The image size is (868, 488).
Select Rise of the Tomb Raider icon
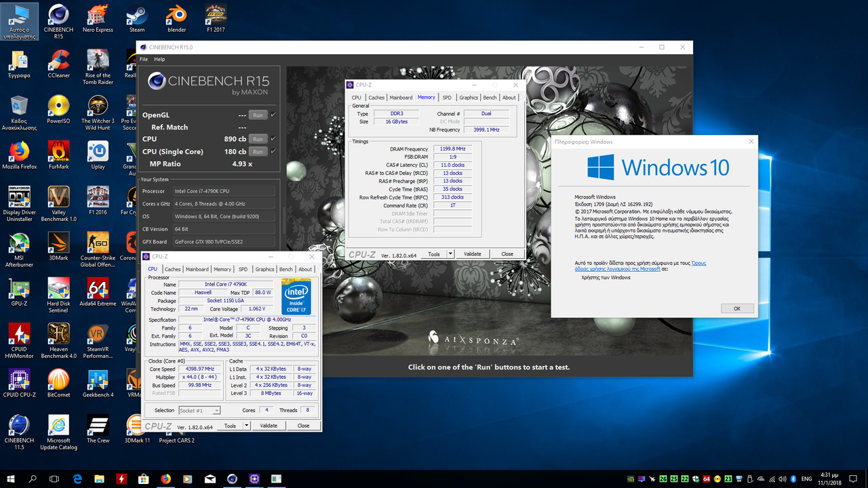(x=98, y=68)
